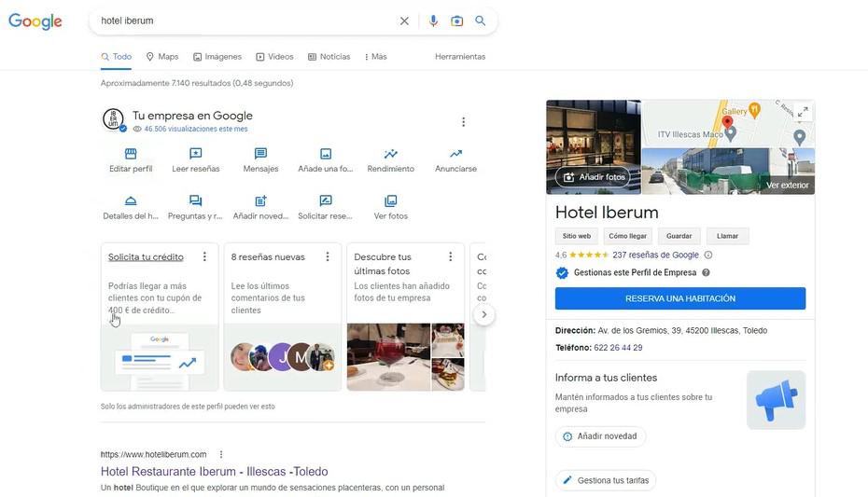This screenshot has width=868, height=497.
Task: Click the Iberum business logo avatar
Action: (x=113, y=119)
